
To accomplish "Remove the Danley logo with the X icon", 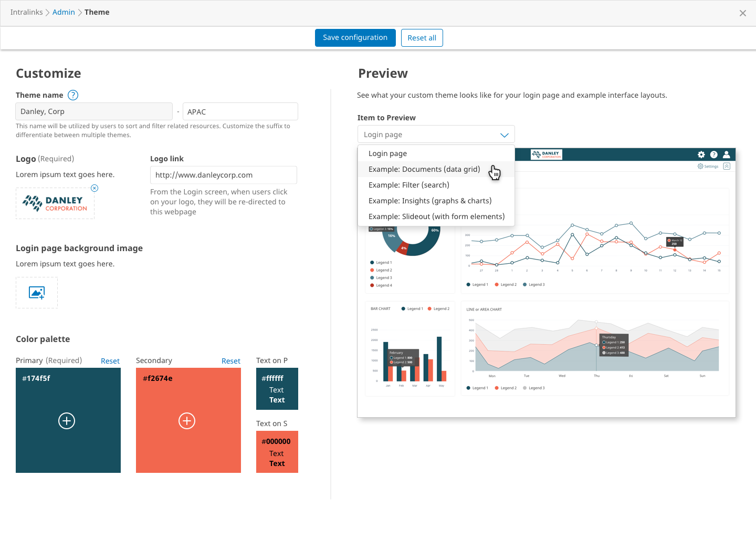I will pyautogui.click(x=94, y=188).
